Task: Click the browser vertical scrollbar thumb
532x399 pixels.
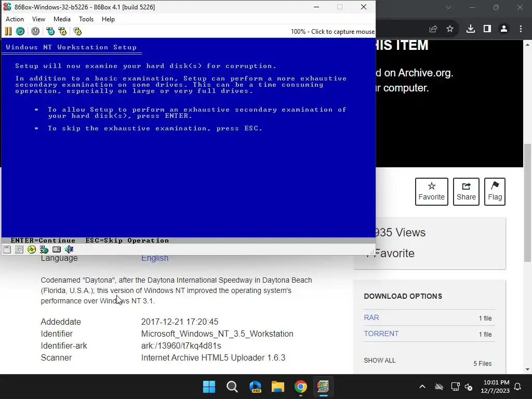Action: click(x=528, y=203)
